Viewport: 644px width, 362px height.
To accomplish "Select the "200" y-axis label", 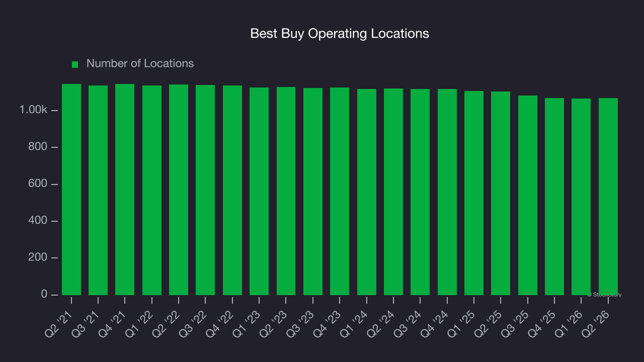I will [x=39, y=257].
